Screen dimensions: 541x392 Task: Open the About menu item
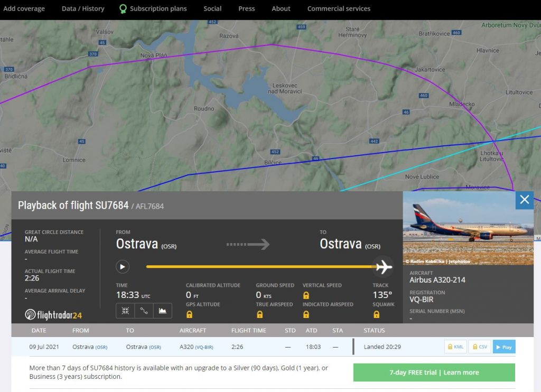pyautogui.click(x=281, y=8)
